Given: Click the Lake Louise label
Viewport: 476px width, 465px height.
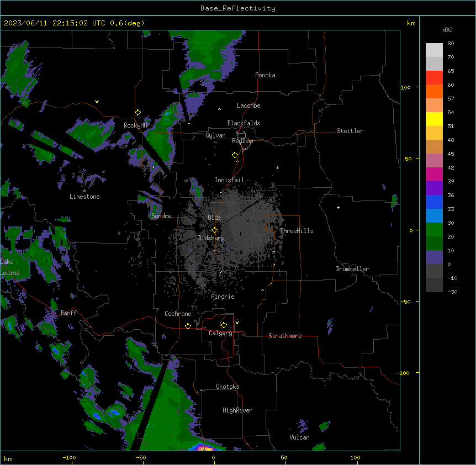Looking at the screenshot, I should 10,267.
